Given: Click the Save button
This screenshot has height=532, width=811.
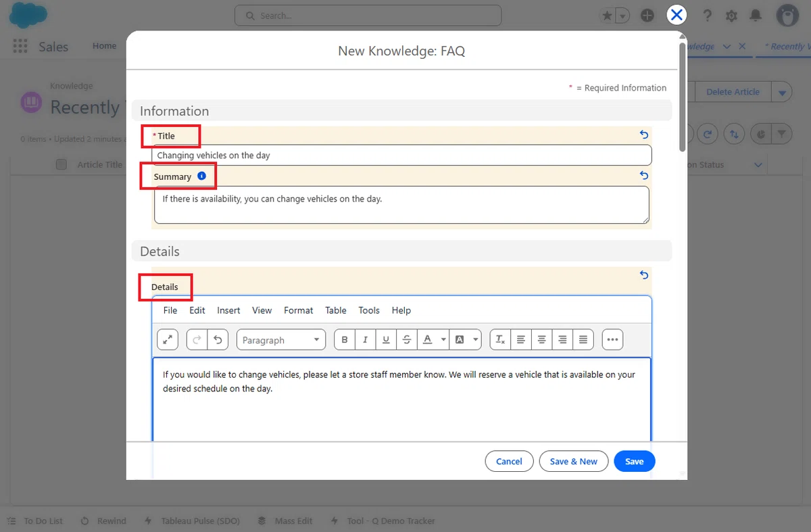Looking at the screenshot, I should pos(635,461).
